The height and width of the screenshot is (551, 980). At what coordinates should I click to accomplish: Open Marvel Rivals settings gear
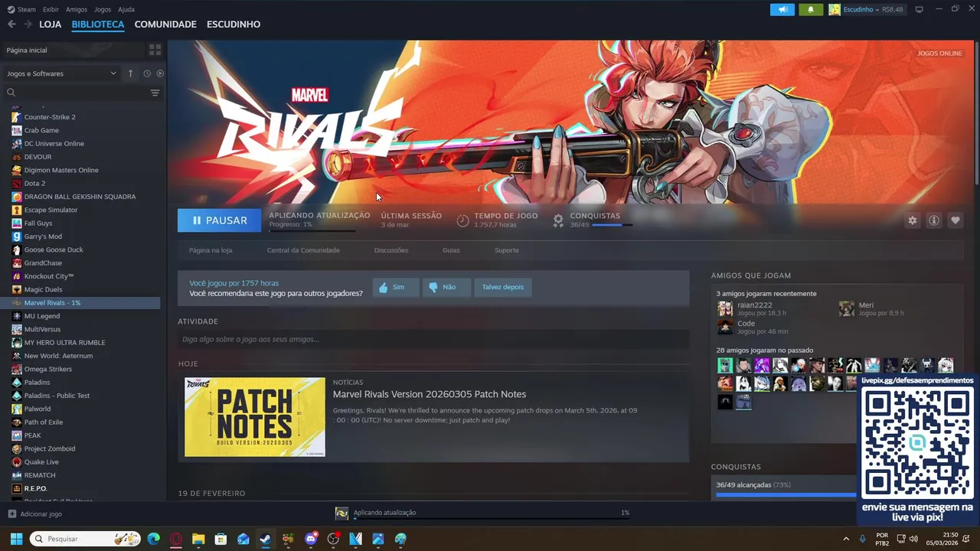[x=912, y=220]
